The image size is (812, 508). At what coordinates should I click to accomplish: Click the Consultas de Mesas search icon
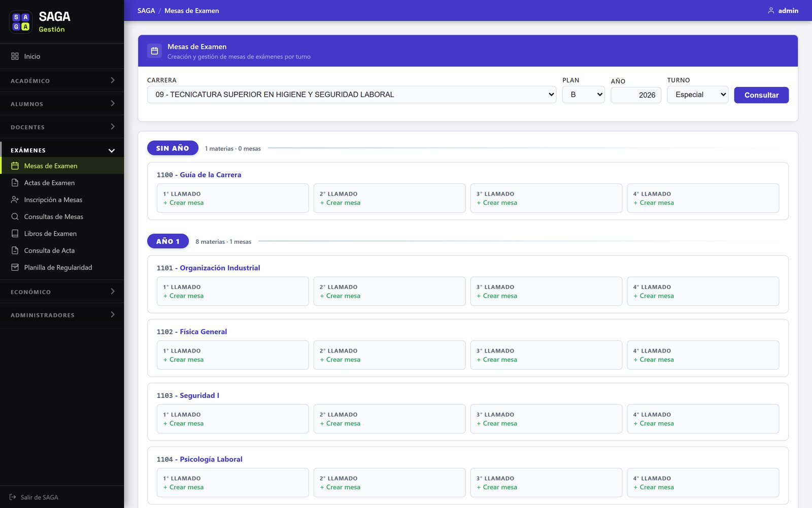click(x=15, y=217)
